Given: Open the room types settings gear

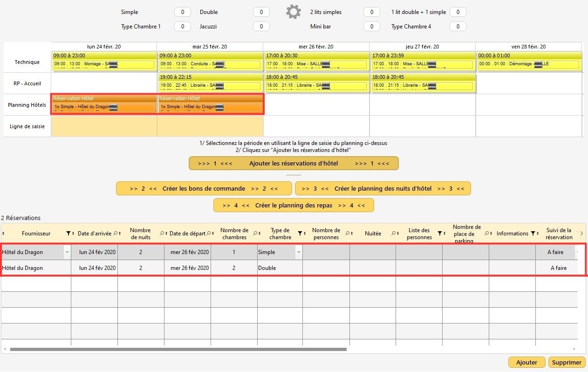Looking at the screenshot, I should pyautogui.click(x=293, y=12).
